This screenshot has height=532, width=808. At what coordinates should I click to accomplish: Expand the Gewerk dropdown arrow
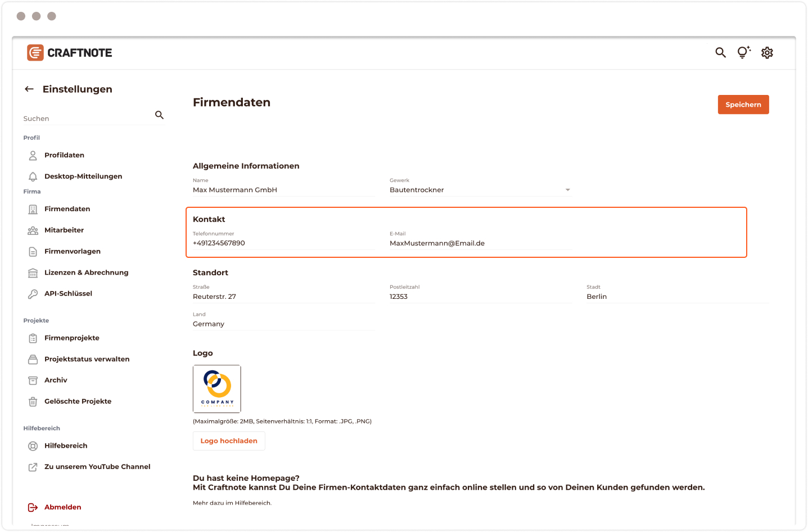click(567, 190)
